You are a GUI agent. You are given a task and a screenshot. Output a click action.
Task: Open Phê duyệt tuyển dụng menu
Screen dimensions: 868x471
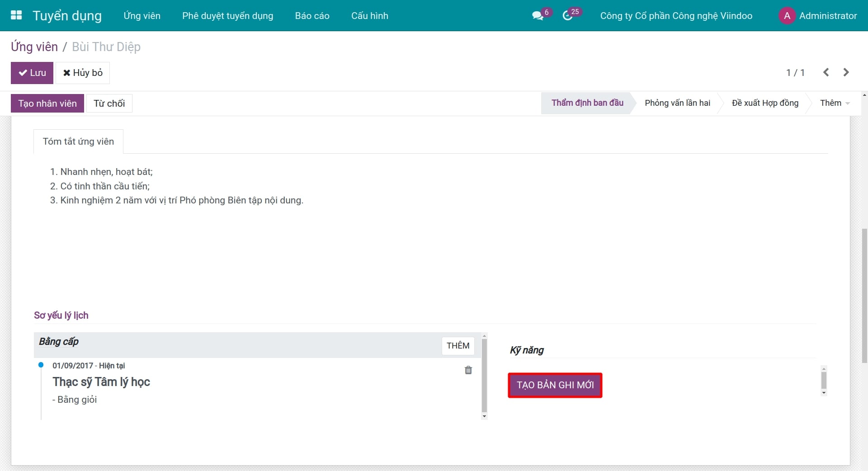tap(227, 16)
